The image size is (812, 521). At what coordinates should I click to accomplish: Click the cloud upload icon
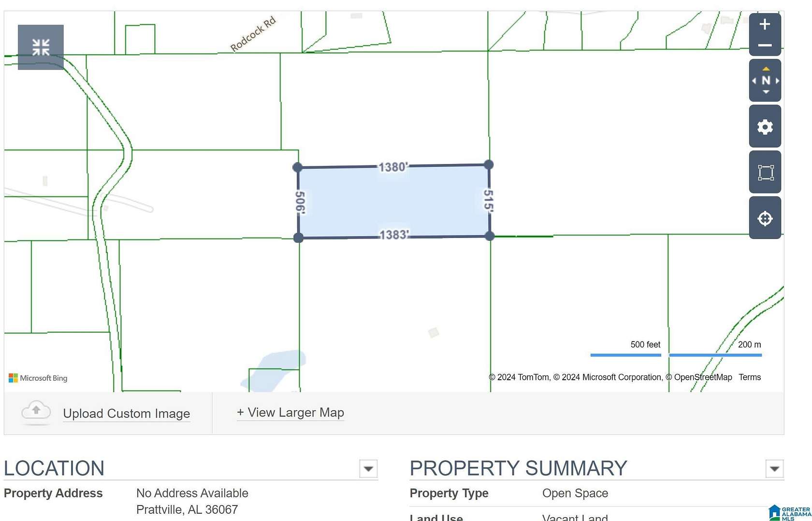click(x=36, y=412)
